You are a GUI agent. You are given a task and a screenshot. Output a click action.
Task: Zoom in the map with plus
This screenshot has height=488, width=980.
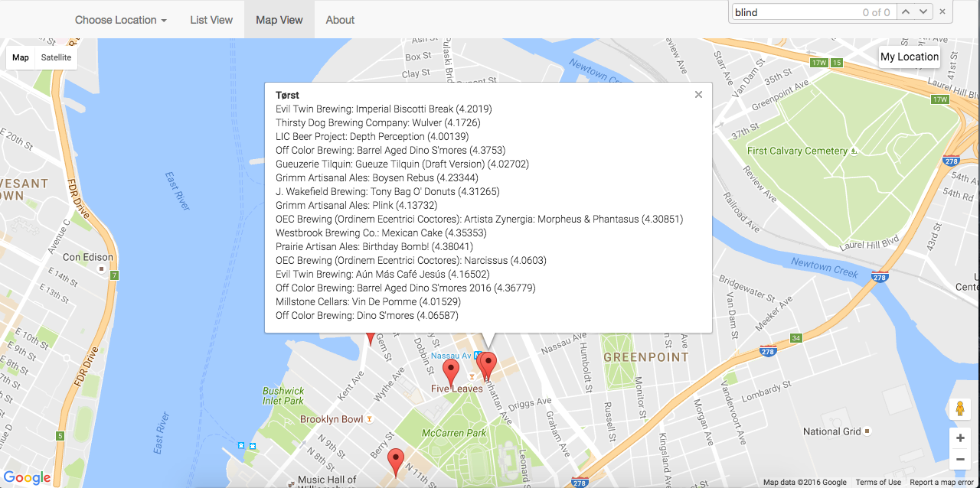tap(960, 438)
